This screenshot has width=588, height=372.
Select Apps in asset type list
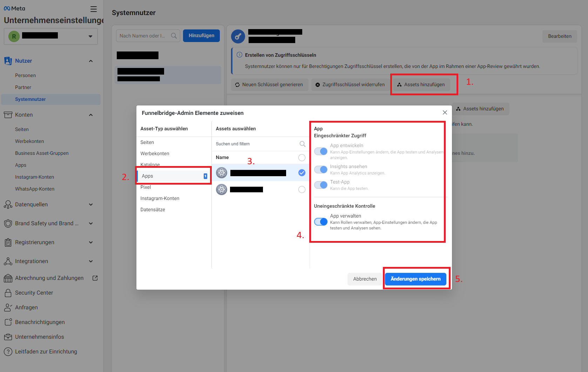click(148, 176)
